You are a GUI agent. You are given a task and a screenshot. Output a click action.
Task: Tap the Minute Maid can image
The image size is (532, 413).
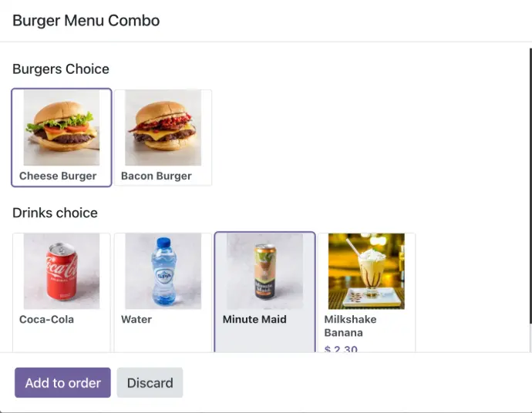(x=264, y=271)
